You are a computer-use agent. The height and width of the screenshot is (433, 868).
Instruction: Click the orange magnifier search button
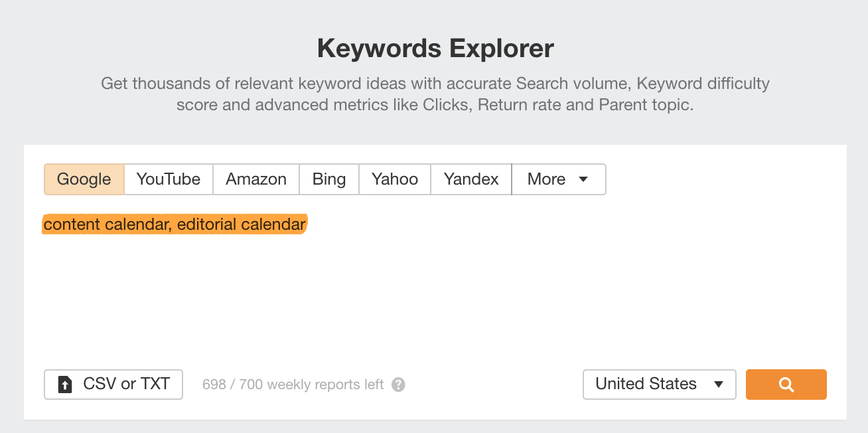click(x=786, y=385)
